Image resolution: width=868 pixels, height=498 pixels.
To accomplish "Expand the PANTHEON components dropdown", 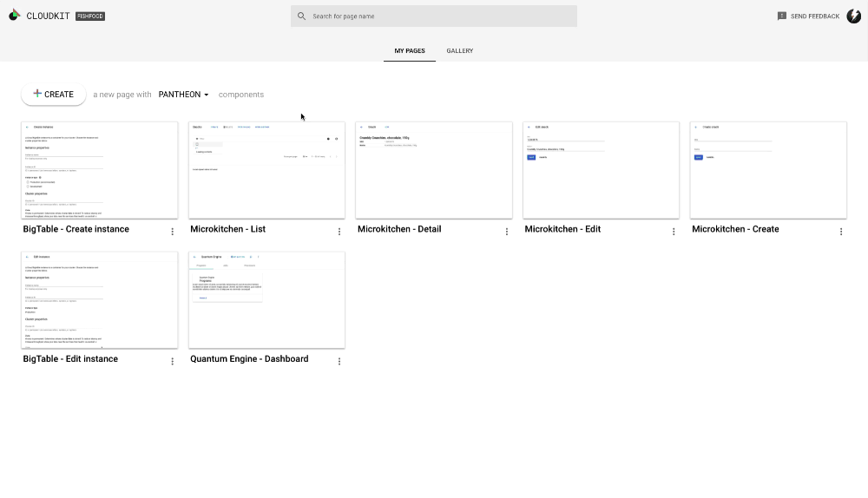I will 184,95.
